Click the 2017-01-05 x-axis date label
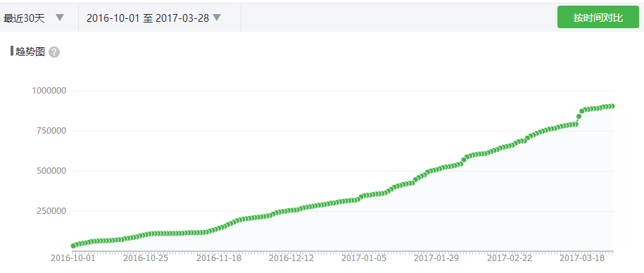Image resolution: width=644 pixels, height=273 pixels. click(364, 258)
